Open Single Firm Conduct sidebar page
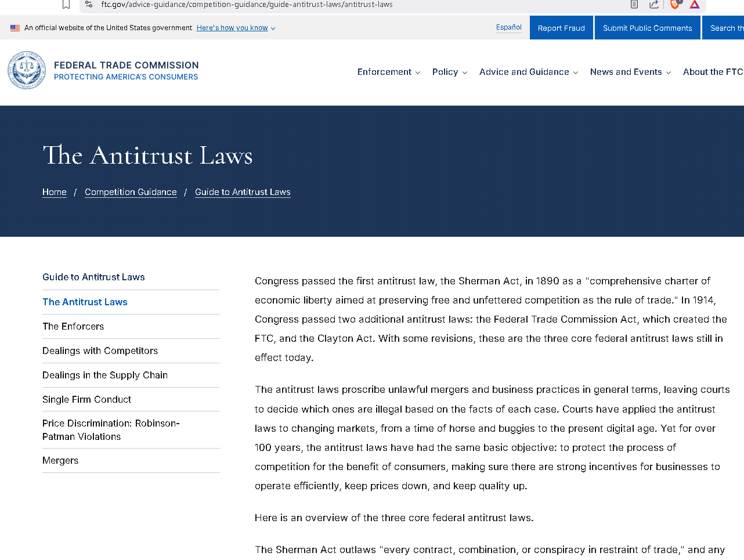This screenshot has height=560, width=744. pyautogui.click(x=86, y=399)
